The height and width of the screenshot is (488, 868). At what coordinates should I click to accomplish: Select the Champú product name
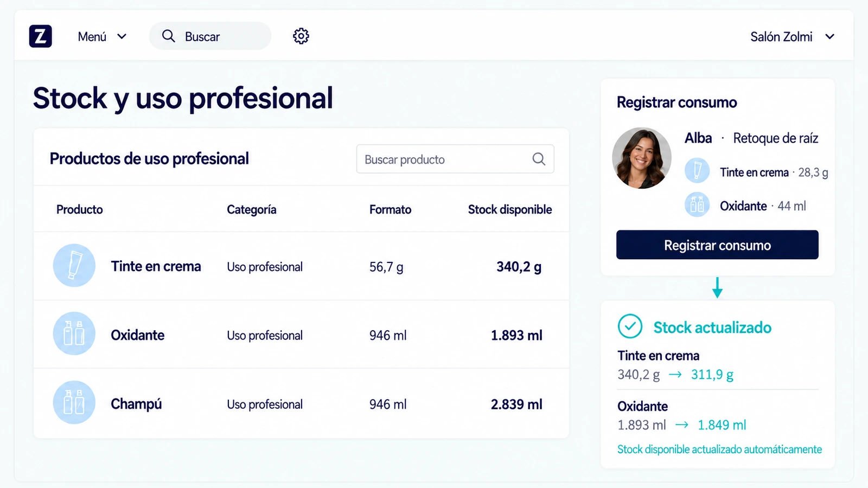click(x=136, y=404)
